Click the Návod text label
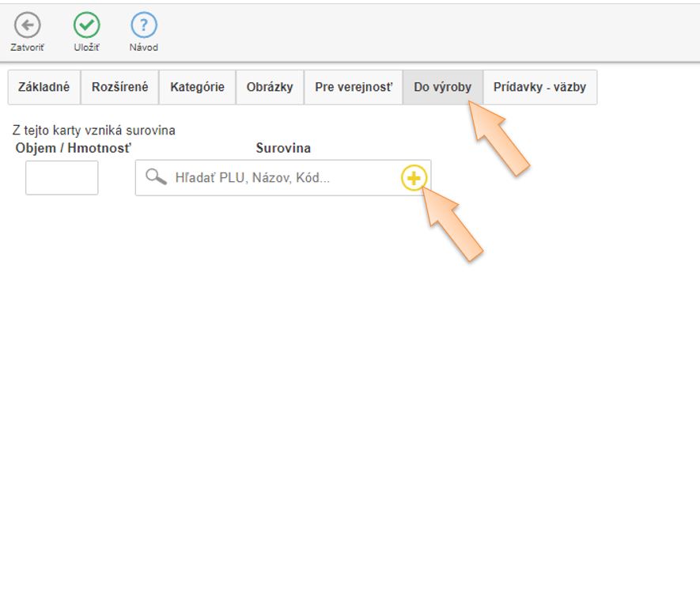Viewport: 700px width, 610px height. (143, 47)
